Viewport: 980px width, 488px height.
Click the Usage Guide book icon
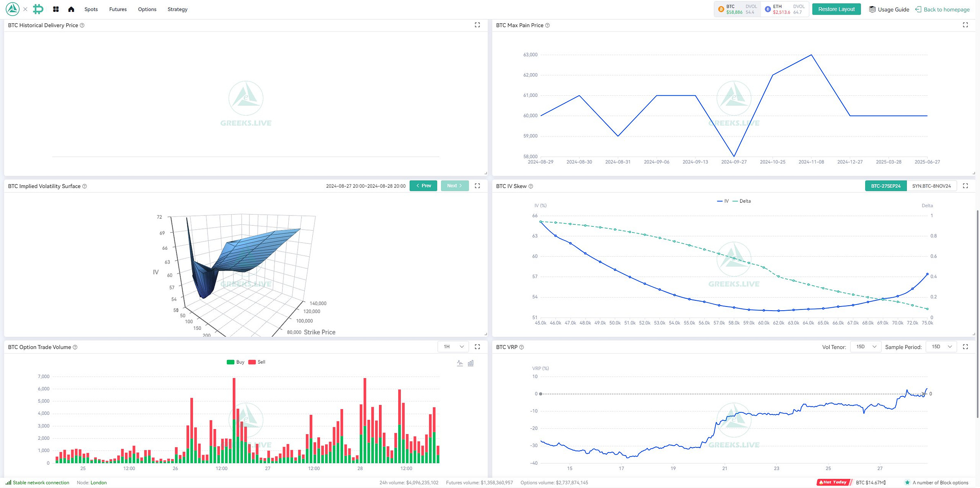point(872,9)
